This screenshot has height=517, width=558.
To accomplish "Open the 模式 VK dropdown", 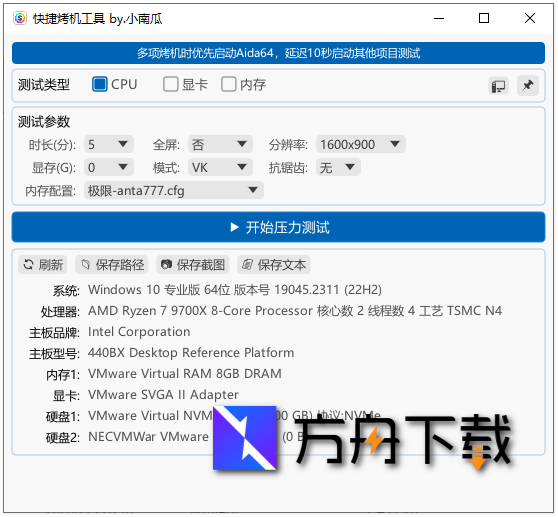I will (x=220, y=167).
